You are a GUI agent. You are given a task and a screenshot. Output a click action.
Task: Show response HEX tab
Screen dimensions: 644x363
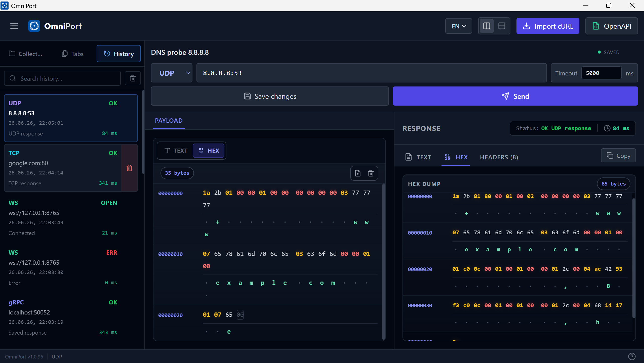tap(456, 157)
